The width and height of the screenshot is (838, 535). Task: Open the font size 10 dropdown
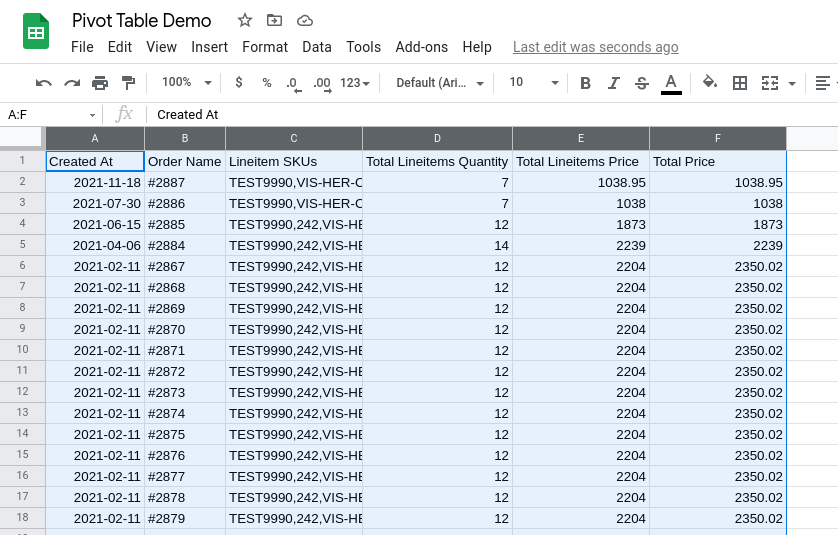pos(533,83)
